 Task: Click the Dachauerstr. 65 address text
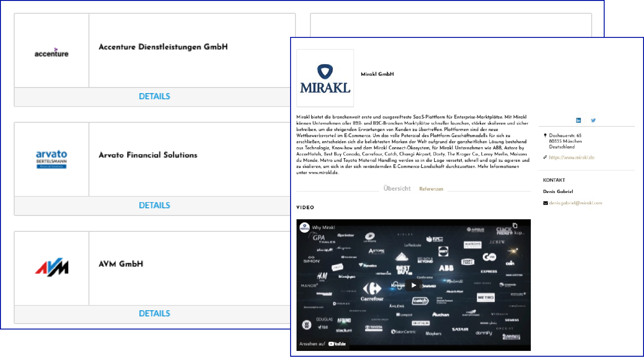pyautogui.click(x=565, y=136)
